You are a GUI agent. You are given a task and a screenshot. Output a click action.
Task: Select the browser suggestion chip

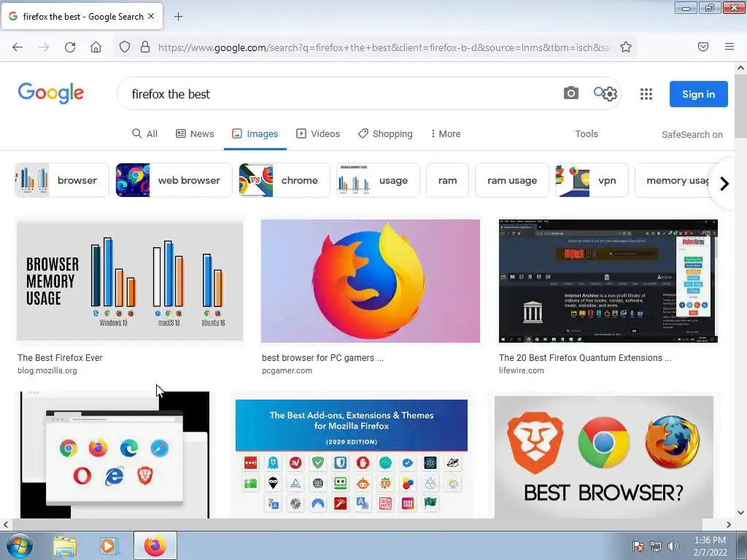tap(62, 180)
